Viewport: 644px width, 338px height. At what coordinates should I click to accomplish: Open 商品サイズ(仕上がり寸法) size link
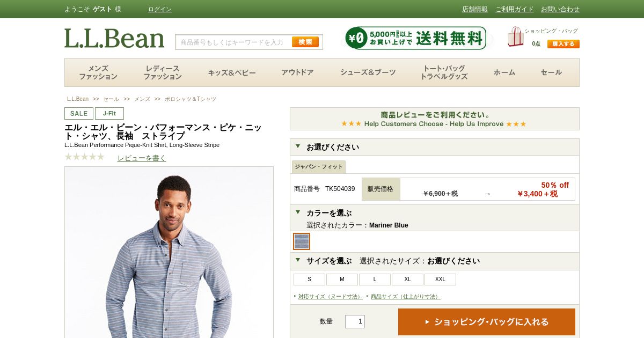point(405,296)
